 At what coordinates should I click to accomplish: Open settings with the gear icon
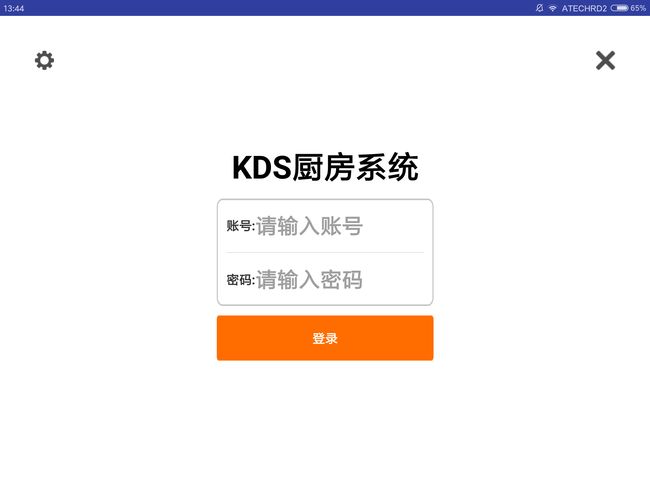pyautogui.click(x=44, y=61)
